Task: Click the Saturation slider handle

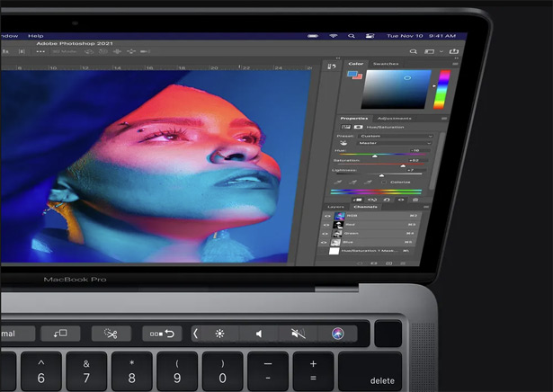Action: pos(403,165)
